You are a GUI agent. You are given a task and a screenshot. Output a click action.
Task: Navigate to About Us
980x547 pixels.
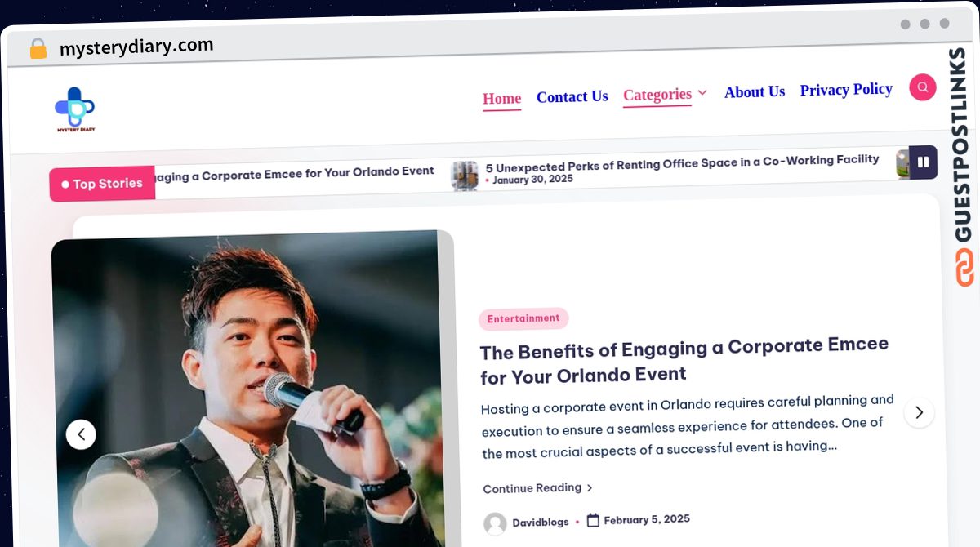coord(755,91)
